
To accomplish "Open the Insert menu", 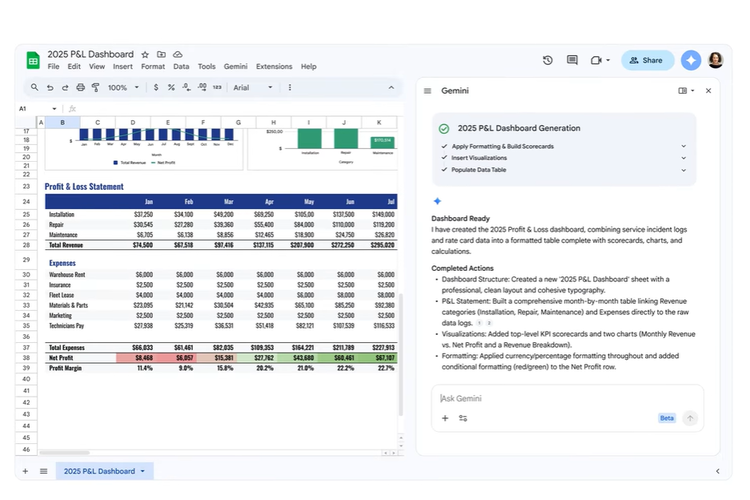I will click(123, 67).
